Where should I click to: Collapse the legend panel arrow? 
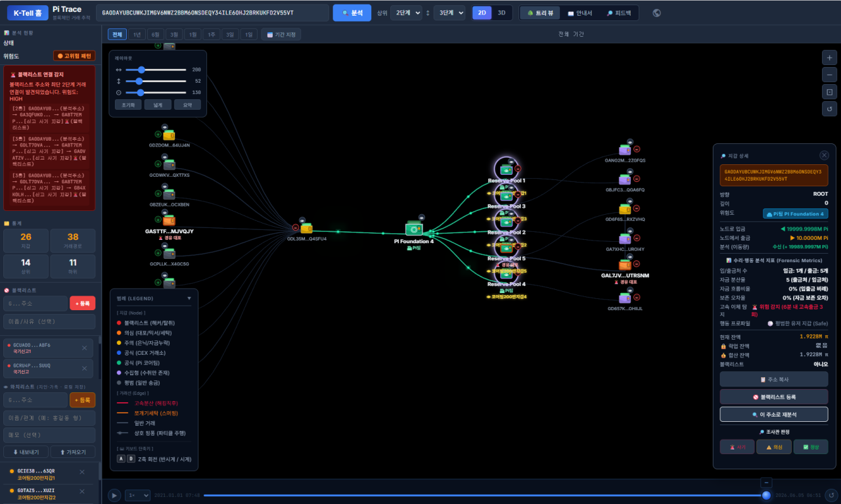[189, 298]
